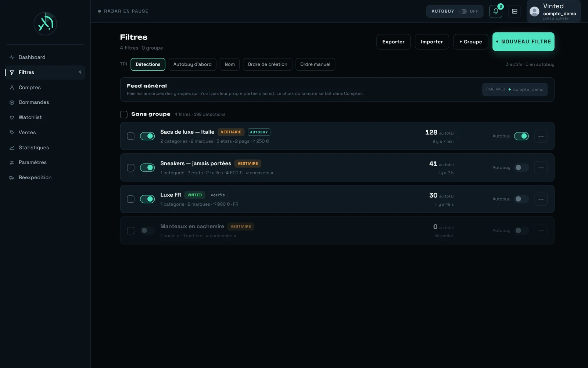Open the Watchlist page
588x368 pixels.
(45, 117)
